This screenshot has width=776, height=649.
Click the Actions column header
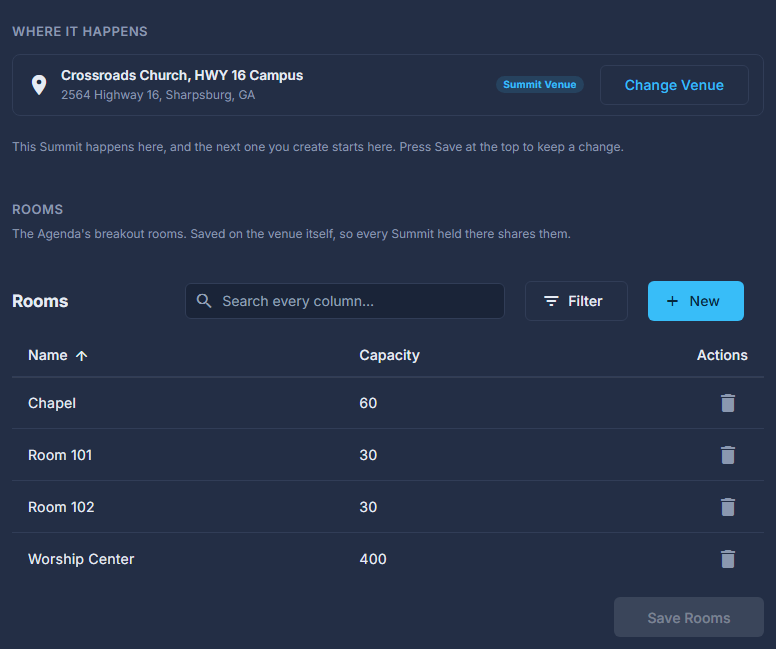tap(722, 355)
